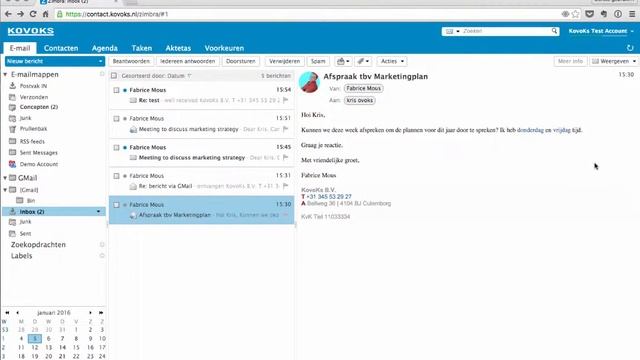Image resolution: width=640 pixels, height=360 pixels.
Task: Mark message as Spam
Action: click(318, 61)
